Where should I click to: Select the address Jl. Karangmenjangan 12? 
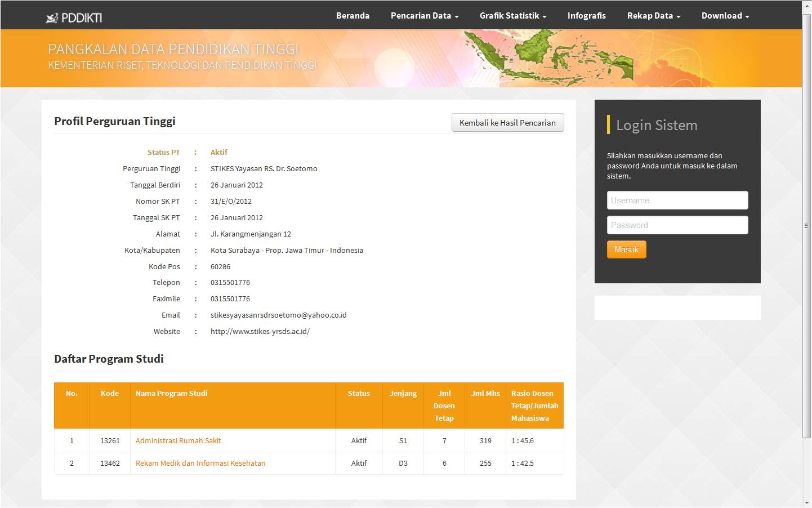pos(251,234)
